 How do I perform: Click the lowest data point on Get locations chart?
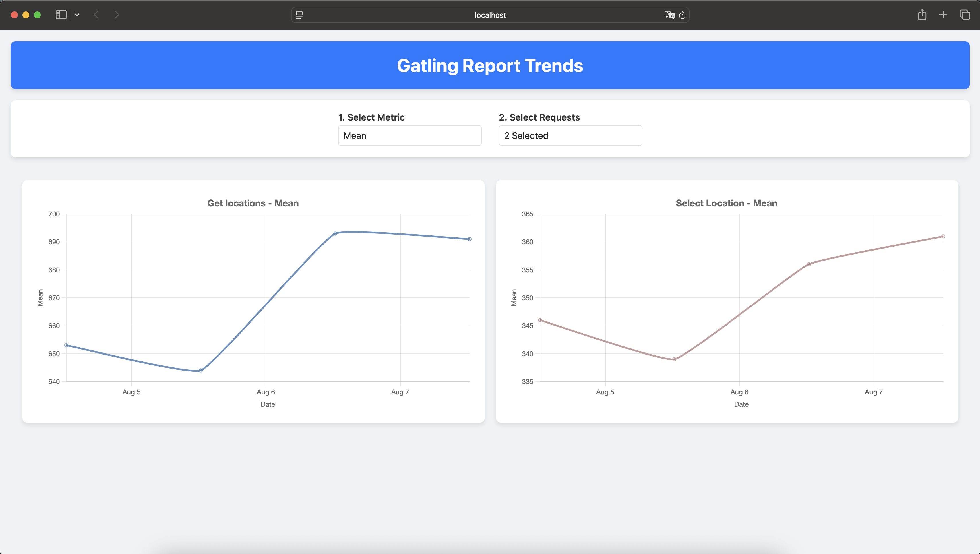(200, 370)
